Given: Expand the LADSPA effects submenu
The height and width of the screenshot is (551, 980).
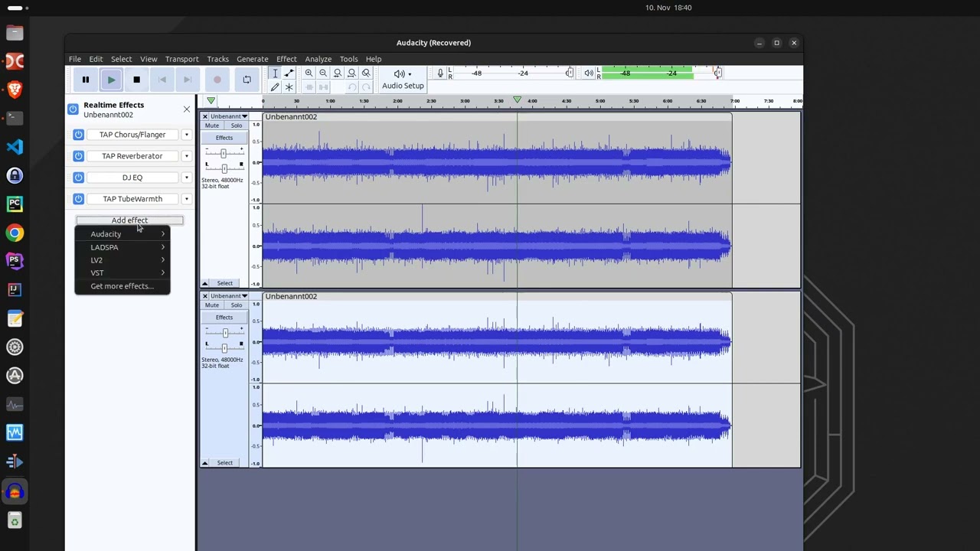Looking at the screenshot, I should 122,247.
